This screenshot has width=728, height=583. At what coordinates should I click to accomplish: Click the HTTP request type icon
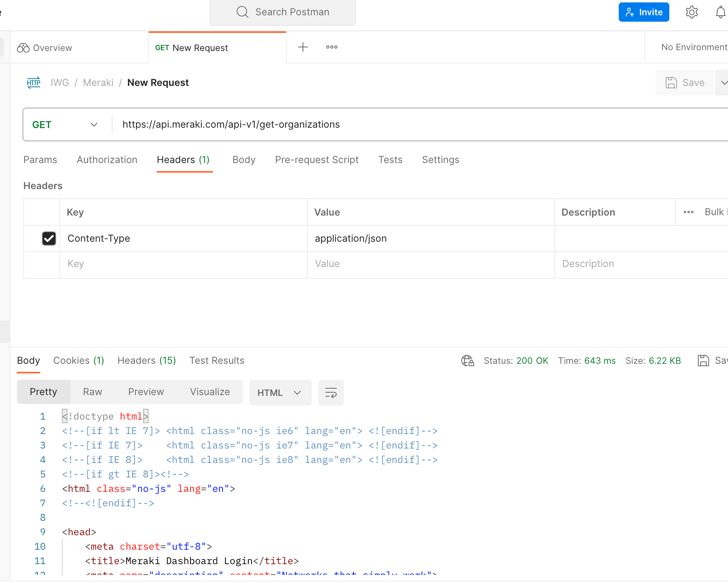(x=34, y=83)
